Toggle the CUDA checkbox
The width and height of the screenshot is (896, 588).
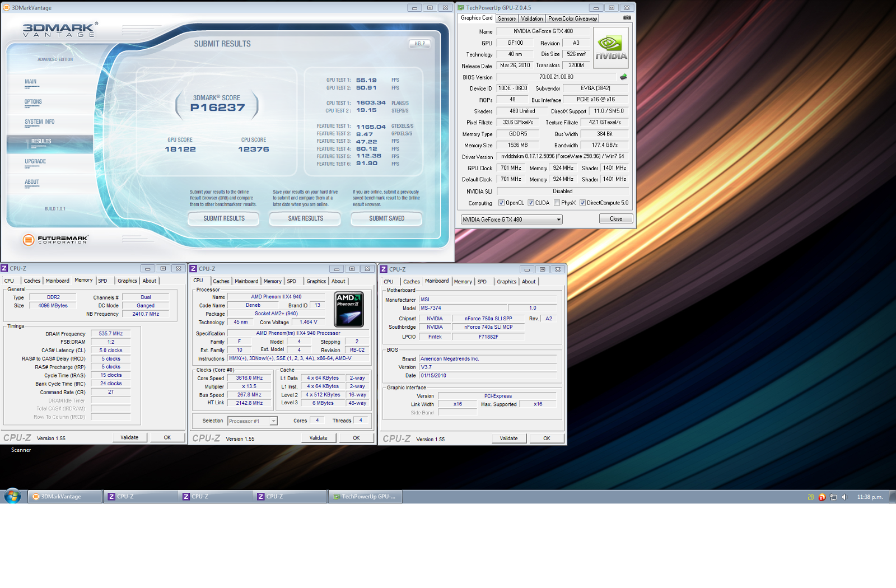(531, 203)
